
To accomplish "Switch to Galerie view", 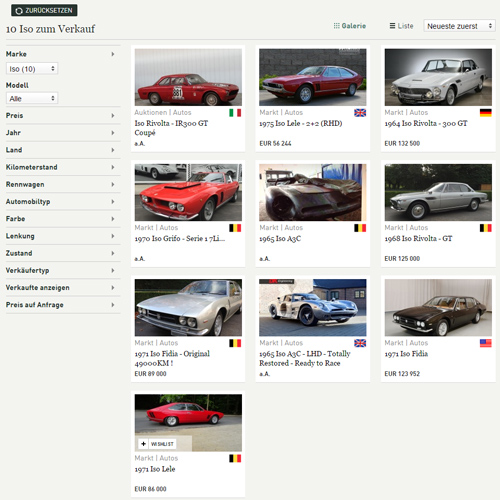I will click(x=350, y=26).
